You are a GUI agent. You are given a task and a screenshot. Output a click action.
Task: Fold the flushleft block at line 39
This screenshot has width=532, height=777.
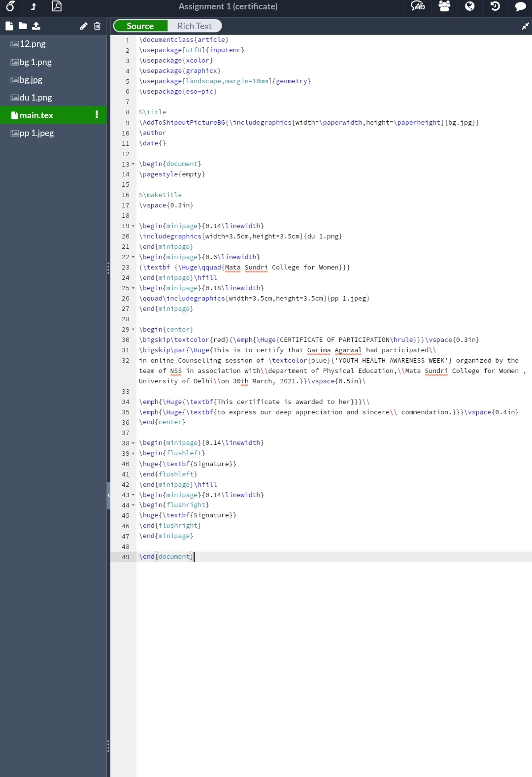(133, 453)
